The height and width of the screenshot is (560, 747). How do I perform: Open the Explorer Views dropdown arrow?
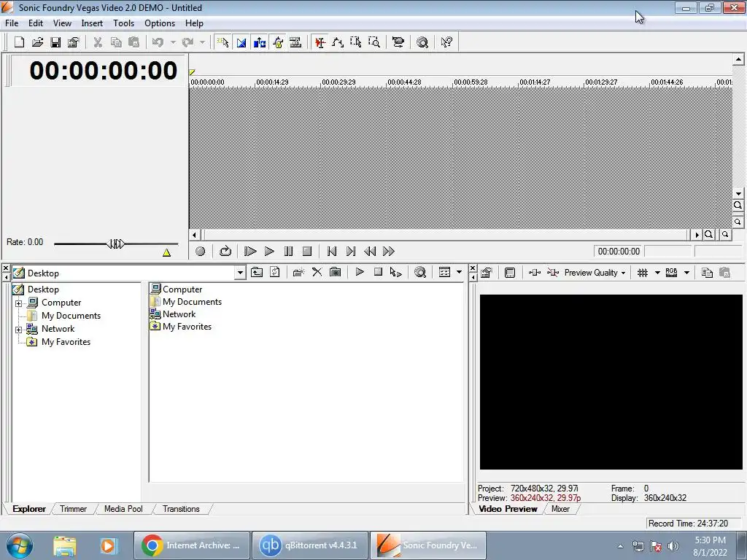pyautogui.click(x=460, y=273)
